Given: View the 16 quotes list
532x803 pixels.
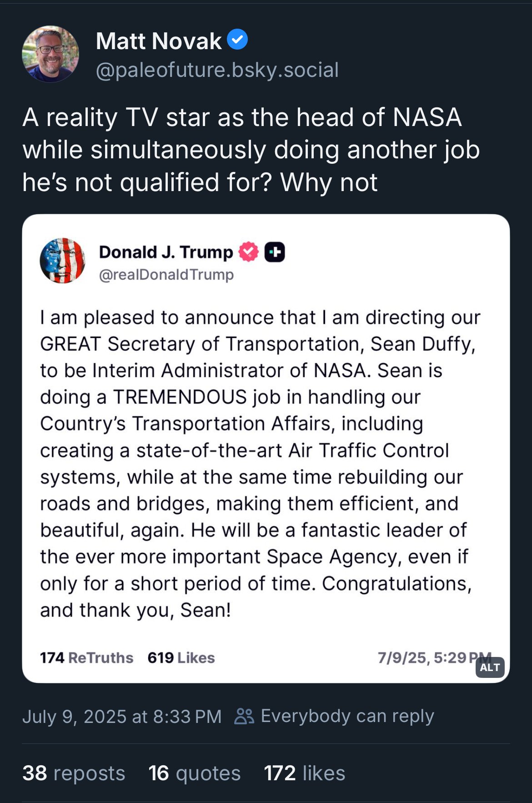Looking at the screenshot, I should [x=194, y=773].
